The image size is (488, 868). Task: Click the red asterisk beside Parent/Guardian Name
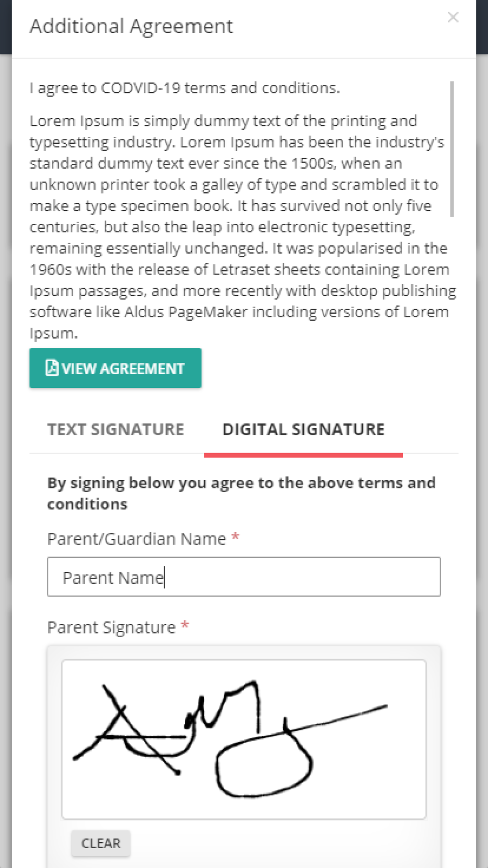(x=235, y=536)
